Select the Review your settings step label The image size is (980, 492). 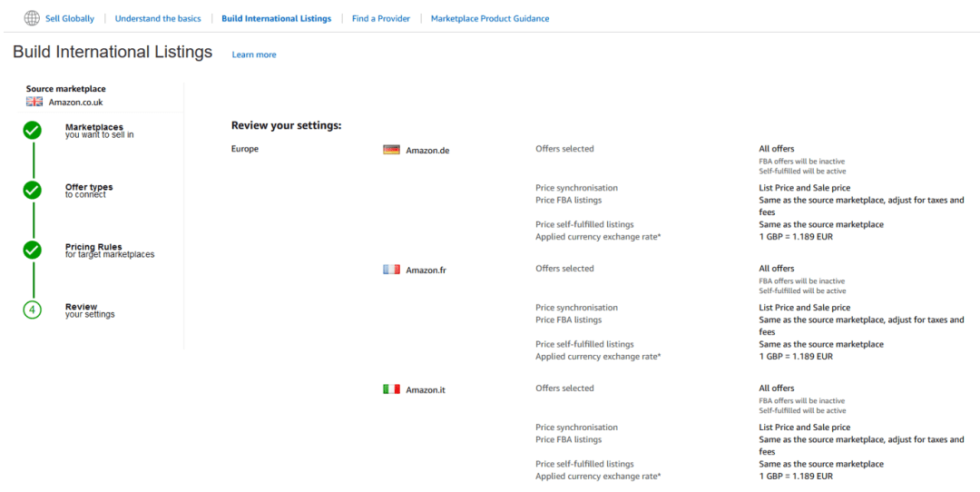coord(82,307)
